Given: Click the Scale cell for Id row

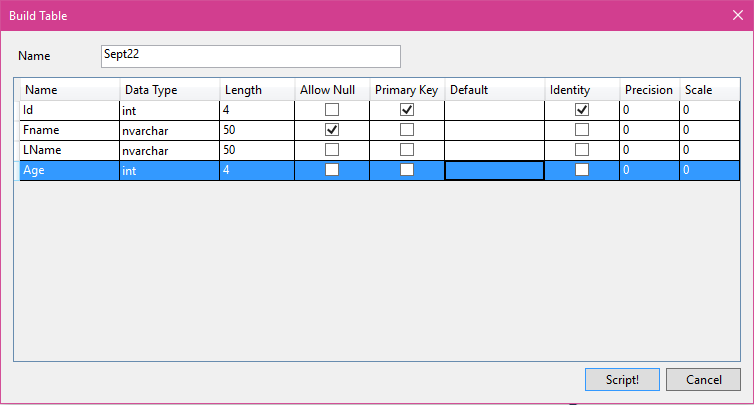Looking at the screenshot, I should pyautogui.click(x=709, y=110).
